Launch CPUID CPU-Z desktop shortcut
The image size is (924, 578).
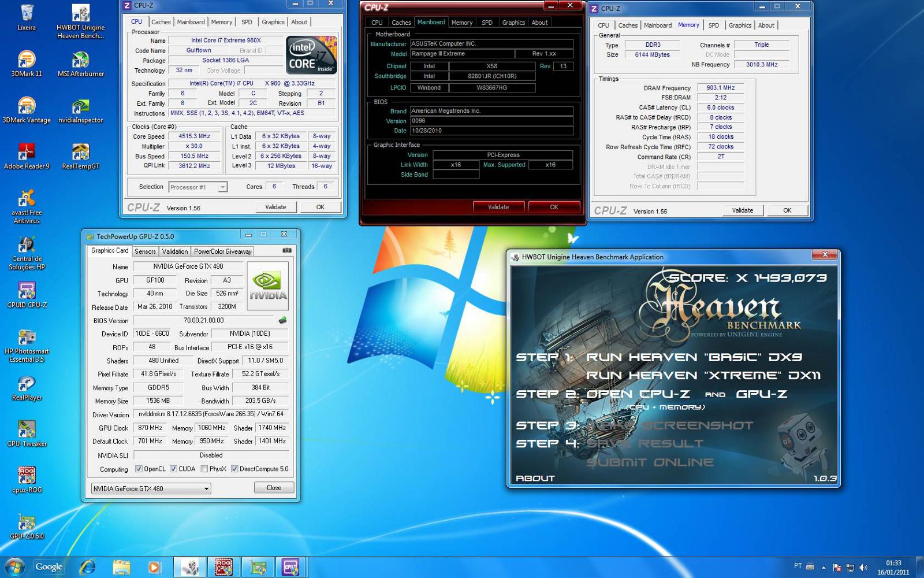27,295
